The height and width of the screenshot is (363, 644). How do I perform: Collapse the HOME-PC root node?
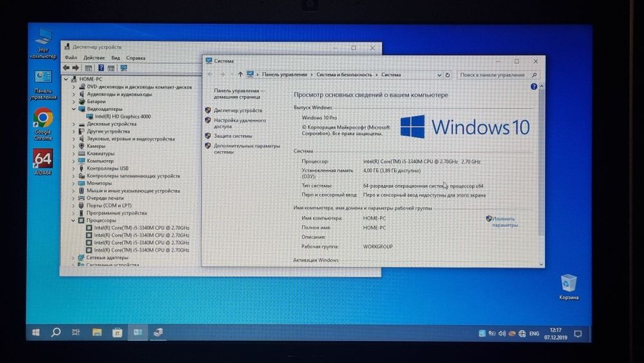point(66,79)
